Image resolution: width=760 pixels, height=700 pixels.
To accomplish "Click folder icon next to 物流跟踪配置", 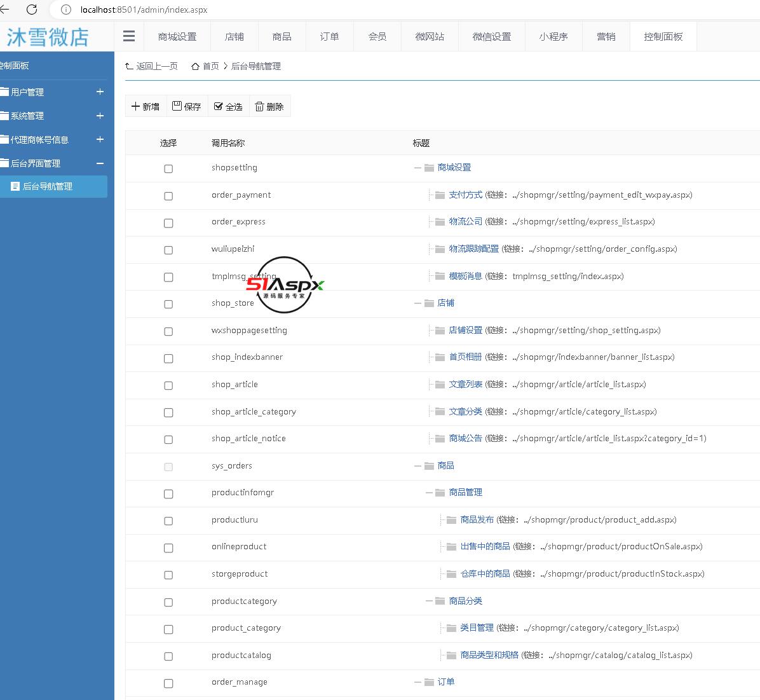I will [x=440, y=249].
